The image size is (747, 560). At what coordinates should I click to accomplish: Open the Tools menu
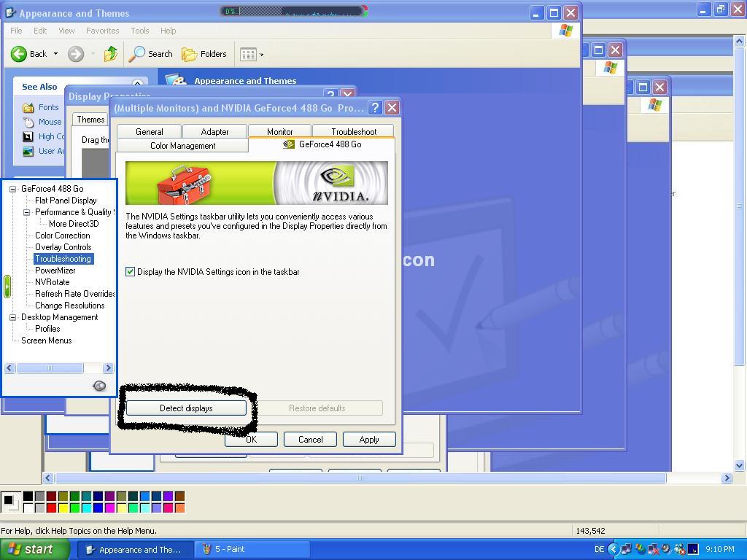click(x=140, y=31)
